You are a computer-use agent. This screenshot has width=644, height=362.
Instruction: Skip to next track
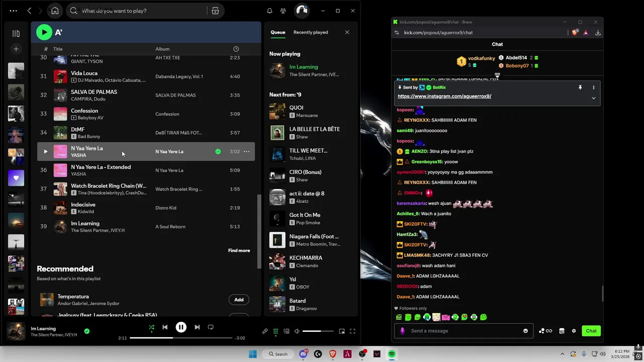[x=197, y=327]
